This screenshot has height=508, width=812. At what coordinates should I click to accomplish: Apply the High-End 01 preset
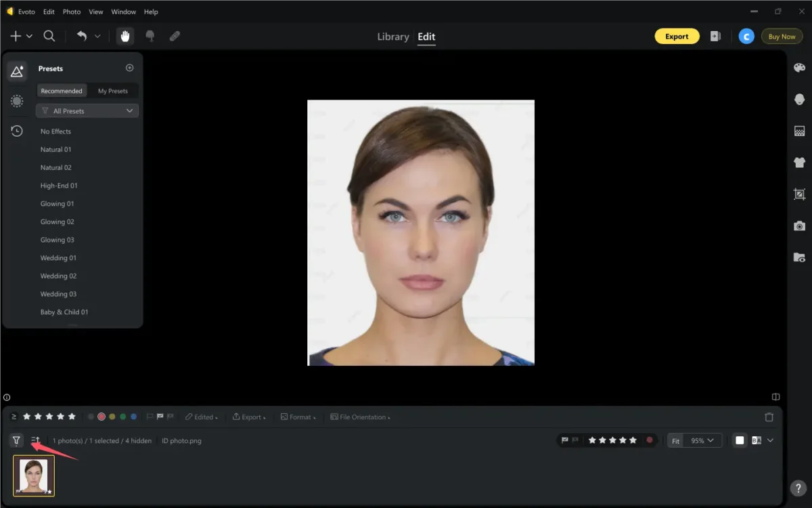(59, 186)
